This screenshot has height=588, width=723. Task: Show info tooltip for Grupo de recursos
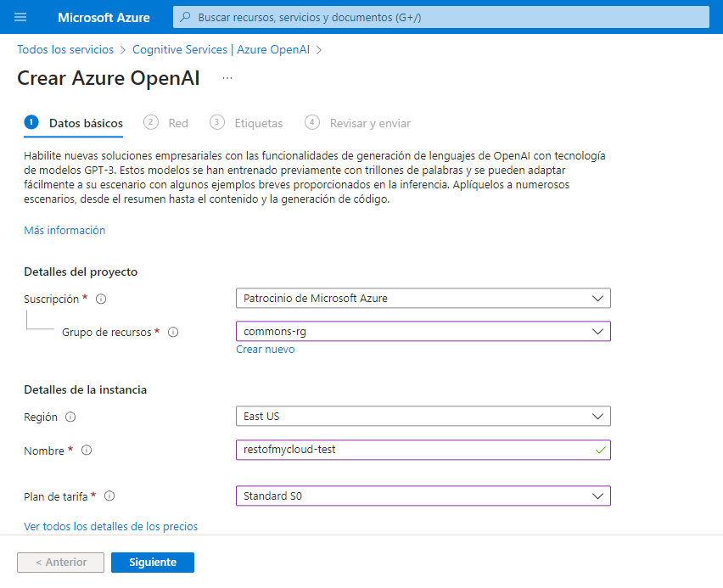[173, 332]
